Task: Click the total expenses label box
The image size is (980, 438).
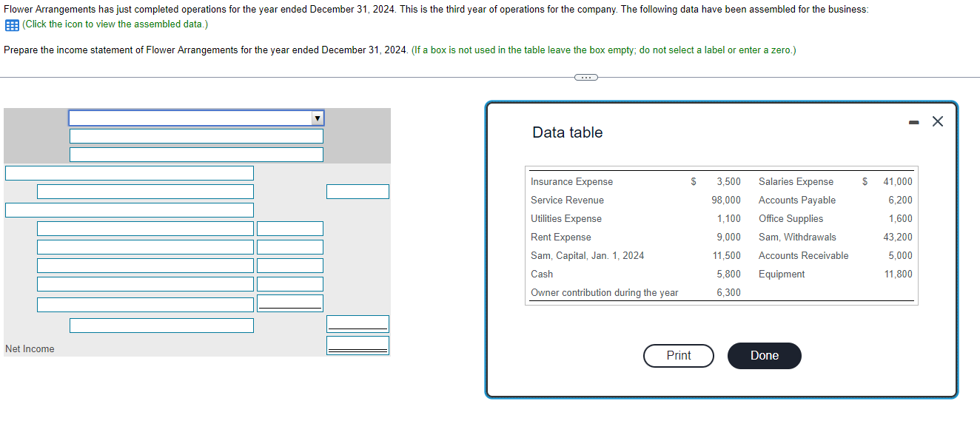Action: (x=161, y=325)
